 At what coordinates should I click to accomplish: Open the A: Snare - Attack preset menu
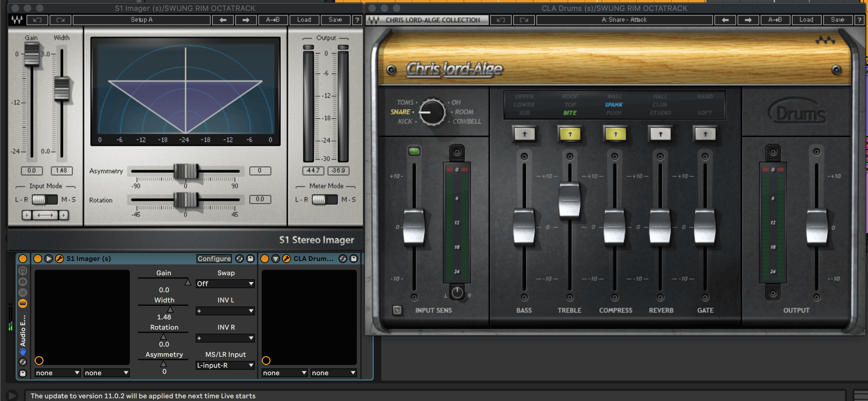click(624, 20)
